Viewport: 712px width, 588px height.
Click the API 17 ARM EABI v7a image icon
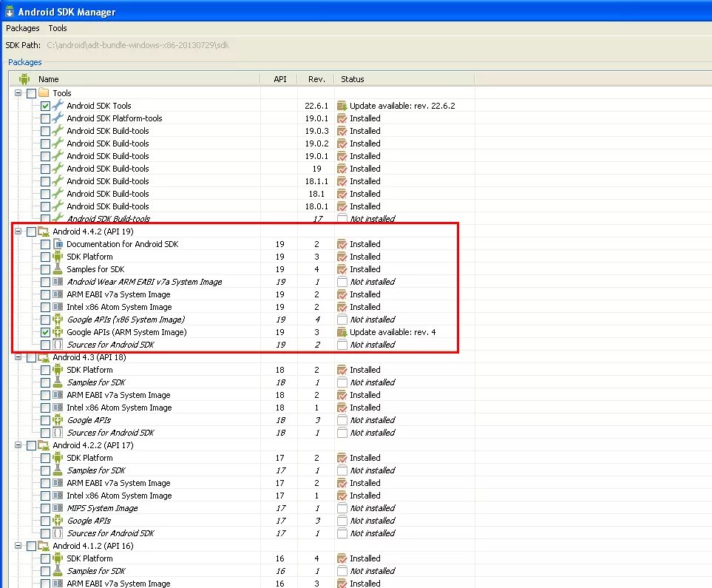click(x=58, y=483)
